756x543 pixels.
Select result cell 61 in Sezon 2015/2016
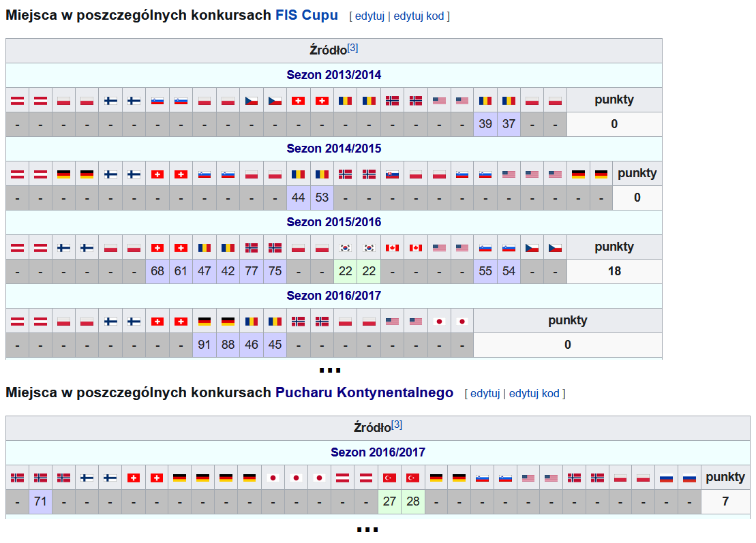pyautogui.click(x=181, y=271)
